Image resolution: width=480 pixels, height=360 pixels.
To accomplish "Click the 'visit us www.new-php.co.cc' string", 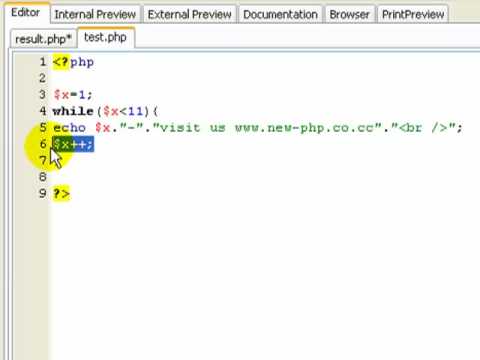I will (267, 128).
